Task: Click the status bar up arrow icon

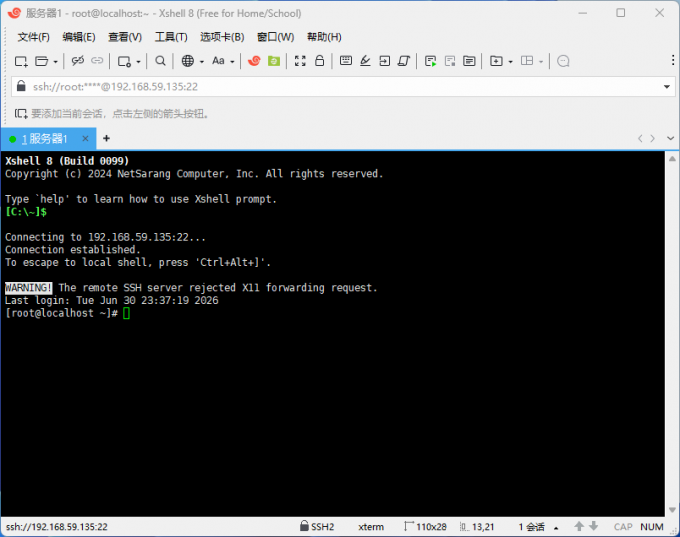Action: (x=579, y=526)
